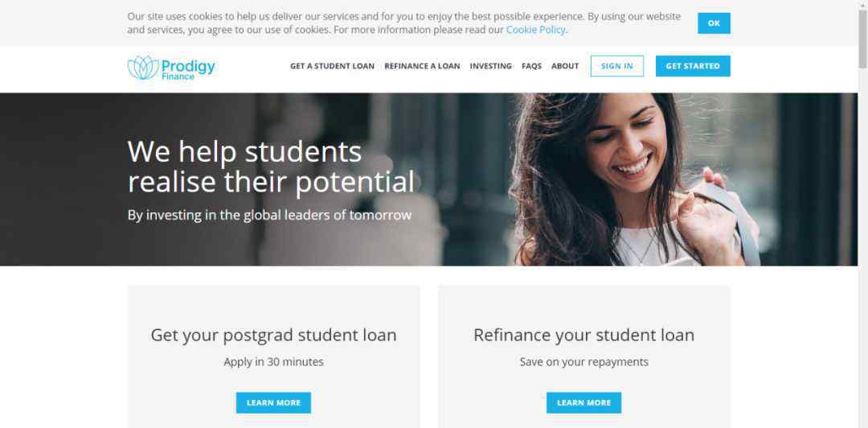Click the blue Get Started button
This screenshot has width=868, height=428.
pos(693,66)
